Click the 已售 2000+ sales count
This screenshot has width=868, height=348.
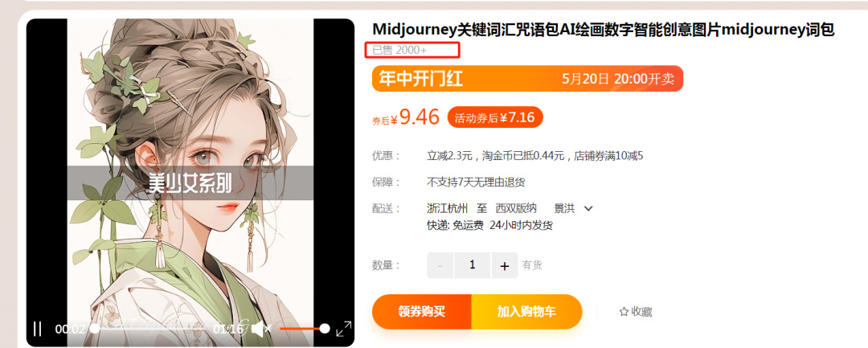pos(399,51)
